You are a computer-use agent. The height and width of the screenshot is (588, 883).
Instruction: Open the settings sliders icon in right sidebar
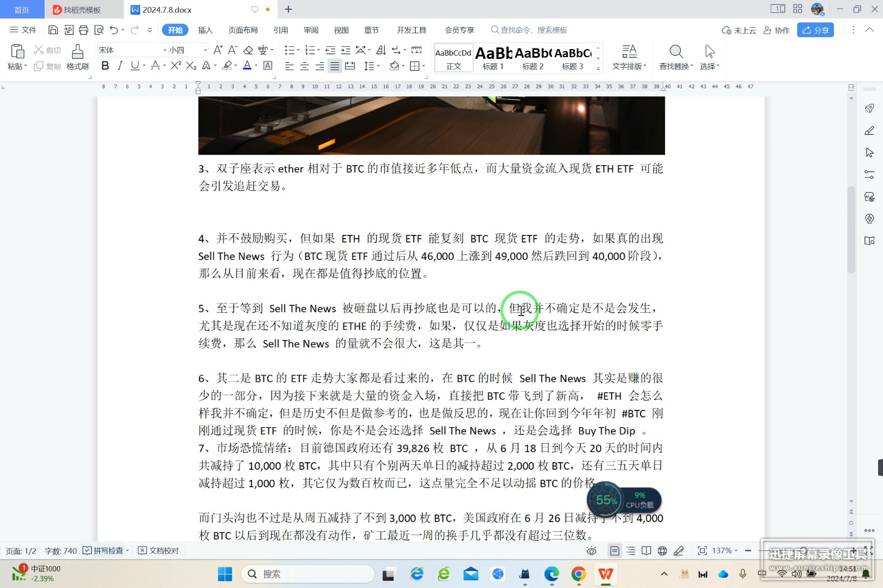coord(869,175)
